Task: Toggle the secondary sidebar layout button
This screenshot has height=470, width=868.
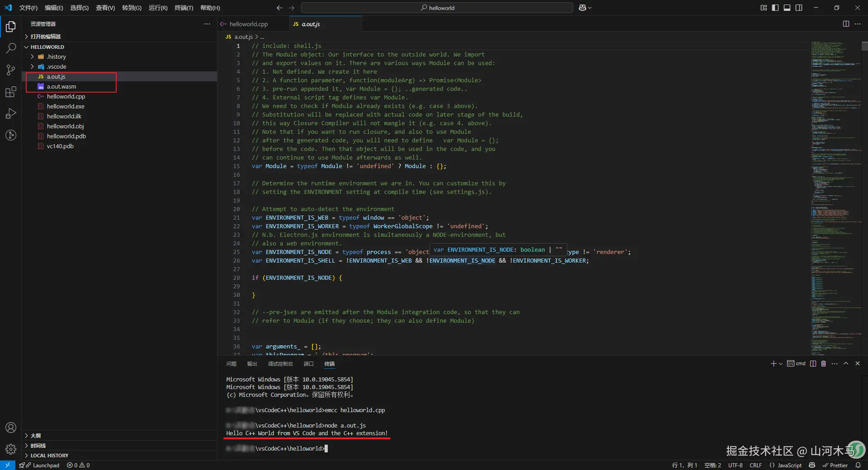Action: pyautogui.click(x=799, y=8)
